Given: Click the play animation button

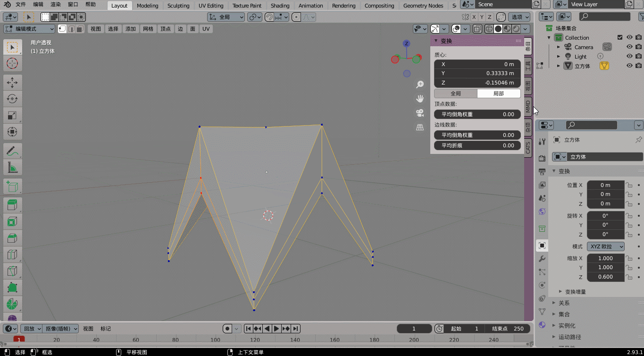Looking at the screenshot, I should 276,329.
